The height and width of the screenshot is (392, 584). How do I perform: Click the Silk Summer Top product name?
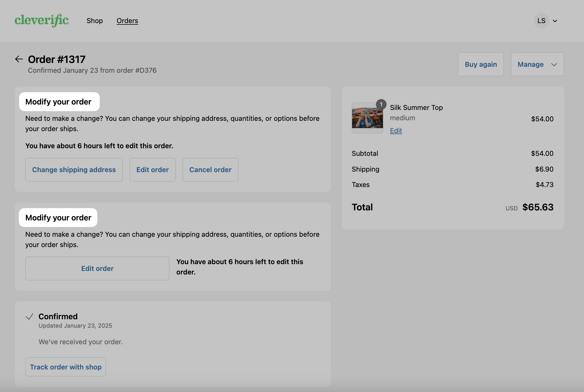[416, 108]
